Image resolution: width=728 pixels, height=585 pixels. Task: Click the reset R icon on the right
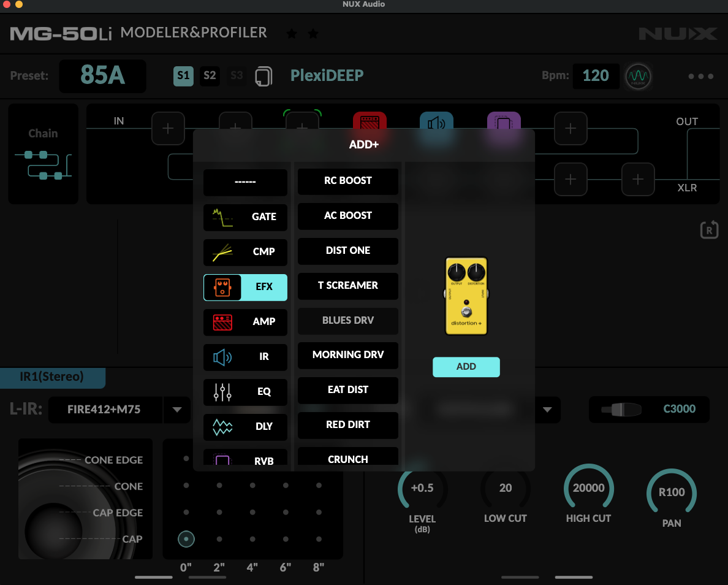709,230
